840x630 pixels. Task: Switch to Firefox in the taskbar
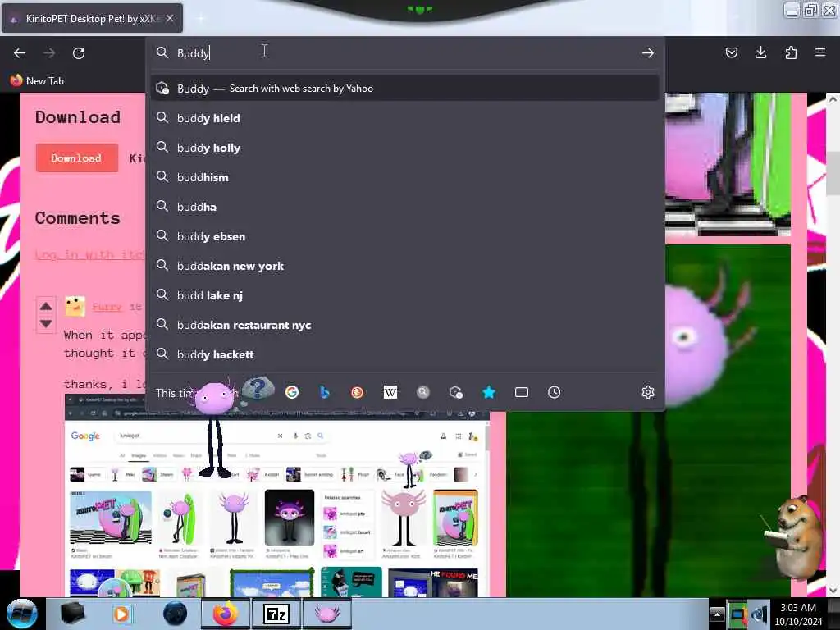point(226,614)
